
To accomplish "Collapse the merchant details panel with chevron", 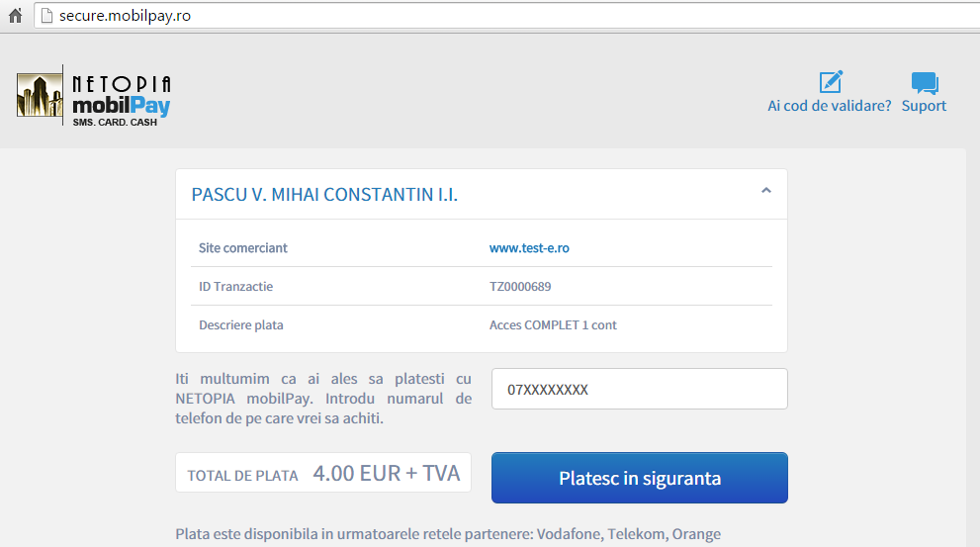I will 765,191.
